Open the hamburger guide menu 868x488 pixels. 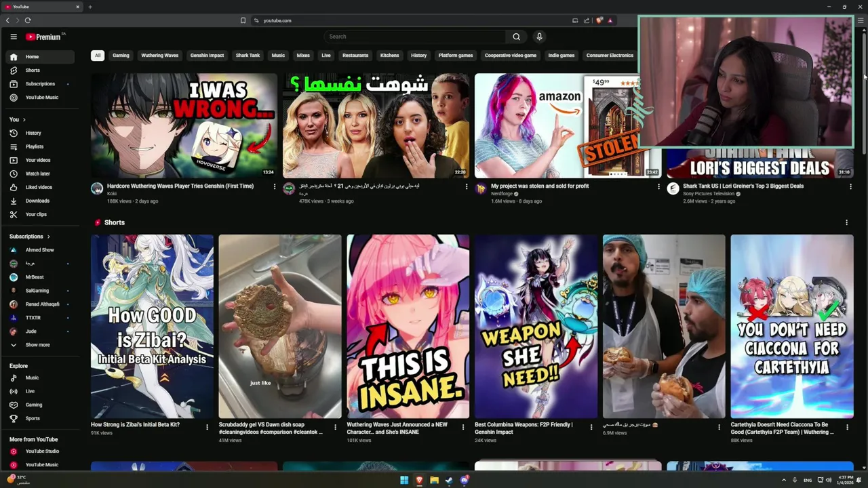click(13, 37)
